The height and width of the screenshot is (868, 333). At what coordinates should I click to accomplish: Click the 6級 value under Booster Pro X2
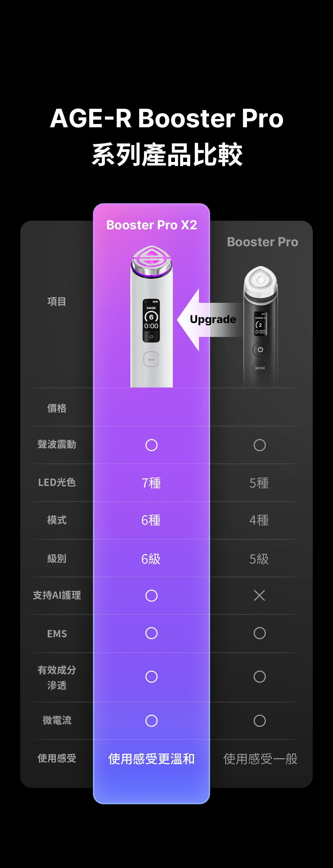click(151, 559)
